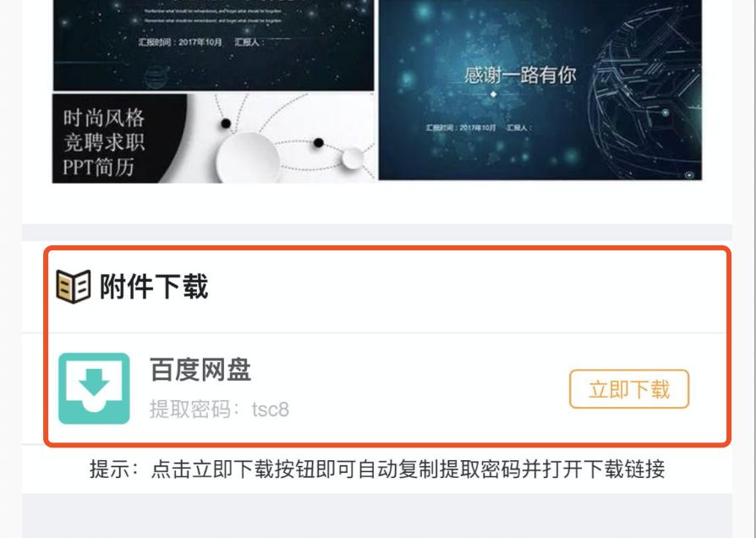The image size is (756, 538).
Task: Click the 下载链接 words in the hint
Action: click(x=624, y=469)
